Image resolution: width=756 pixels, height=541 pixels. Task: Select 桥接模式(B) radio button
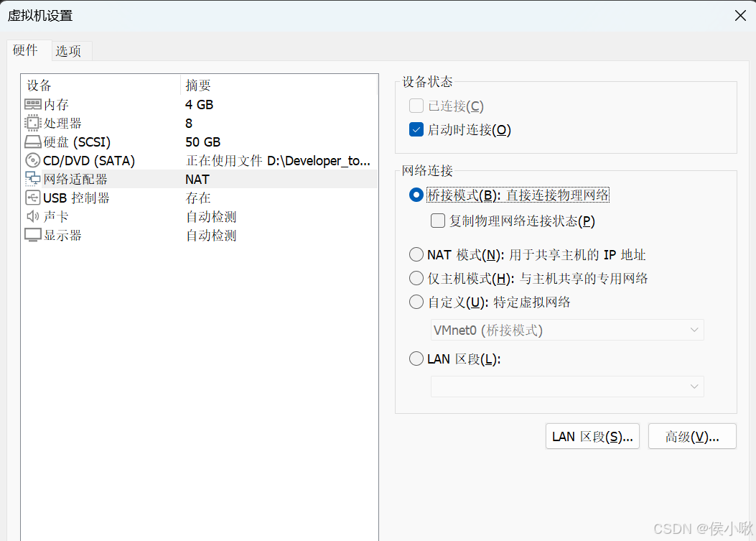[416, 195]
